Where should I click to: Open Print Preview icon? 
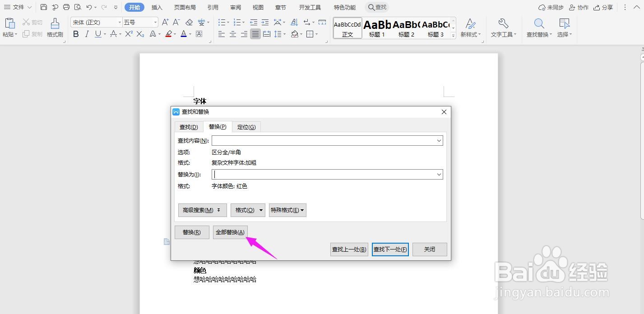point(78,7)
